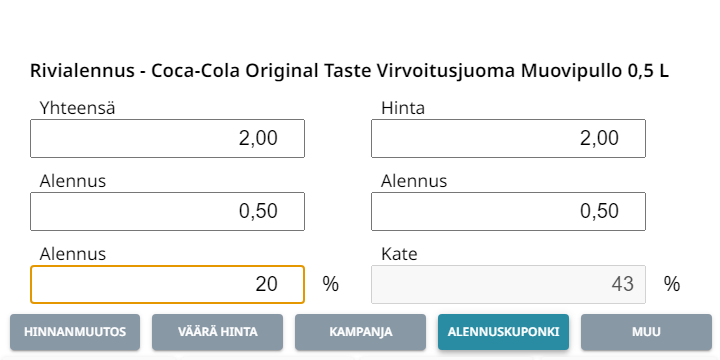The width and height of the screenshot is (720, 360).
Task: Click Alennus label in the Hinta column
Action: 414,181
